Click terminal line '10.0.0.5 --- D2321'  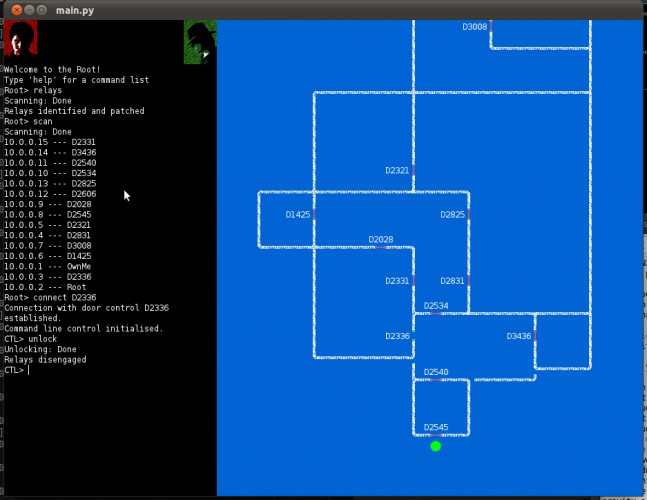(x=47, y=225)
